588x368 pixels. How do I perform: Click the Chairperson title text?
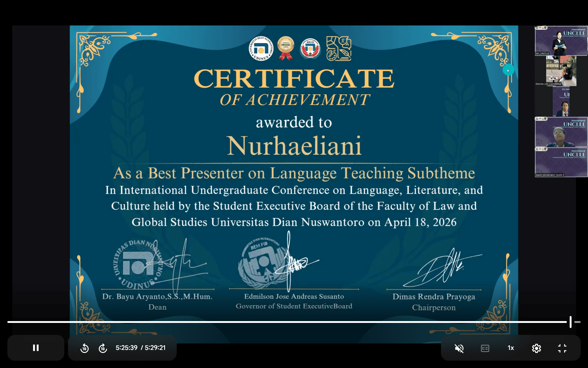[x=434, y=308]
